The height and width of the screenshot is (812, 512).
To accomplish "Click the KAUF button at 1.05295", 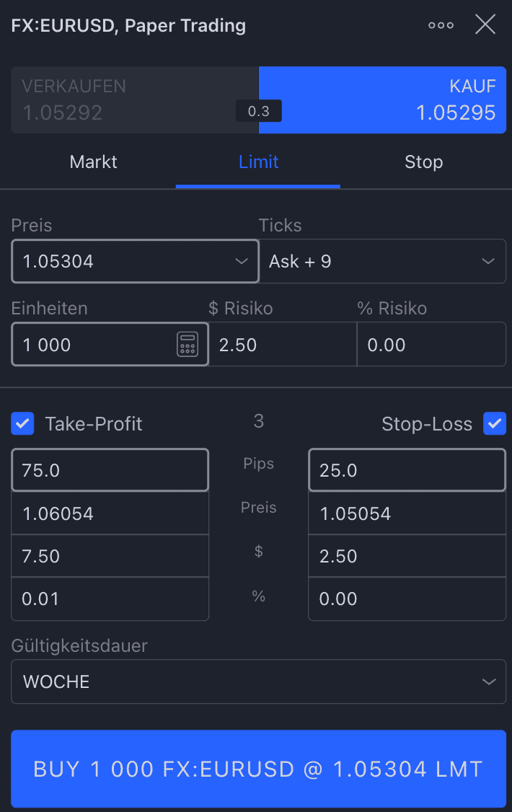I will 383,99.
